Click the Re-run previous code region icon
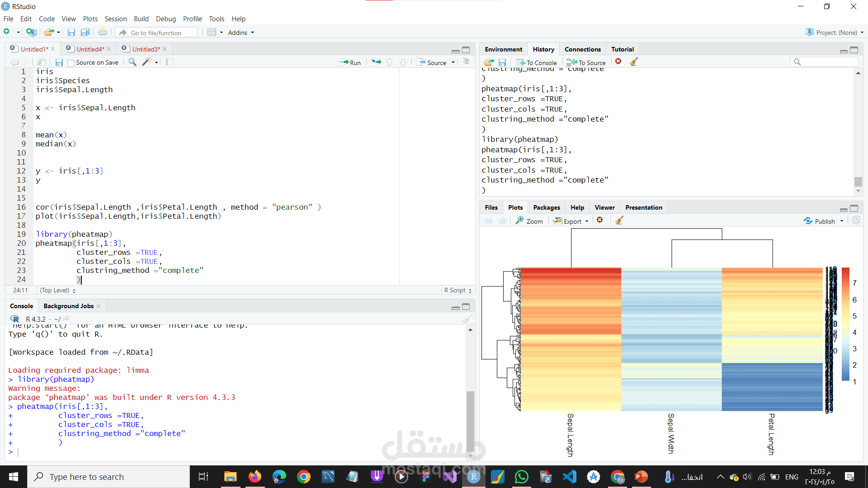868x488 pixels. point(376,62)
